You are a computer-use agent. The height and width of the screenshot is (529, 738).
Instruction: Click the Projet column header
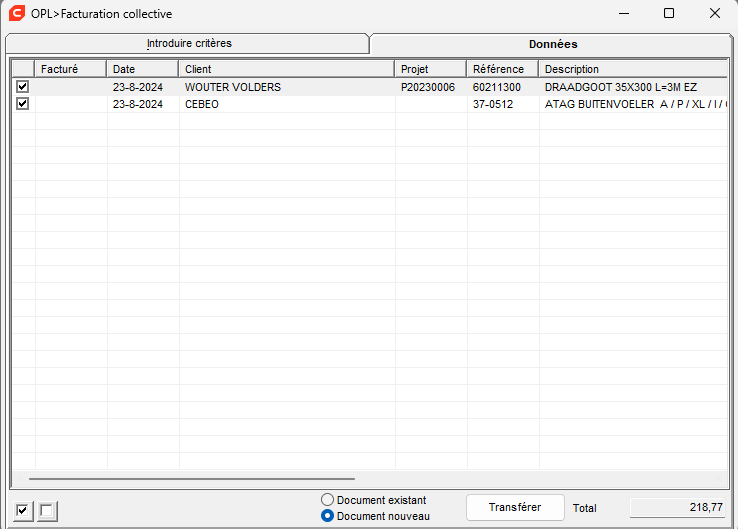(431, 69)
